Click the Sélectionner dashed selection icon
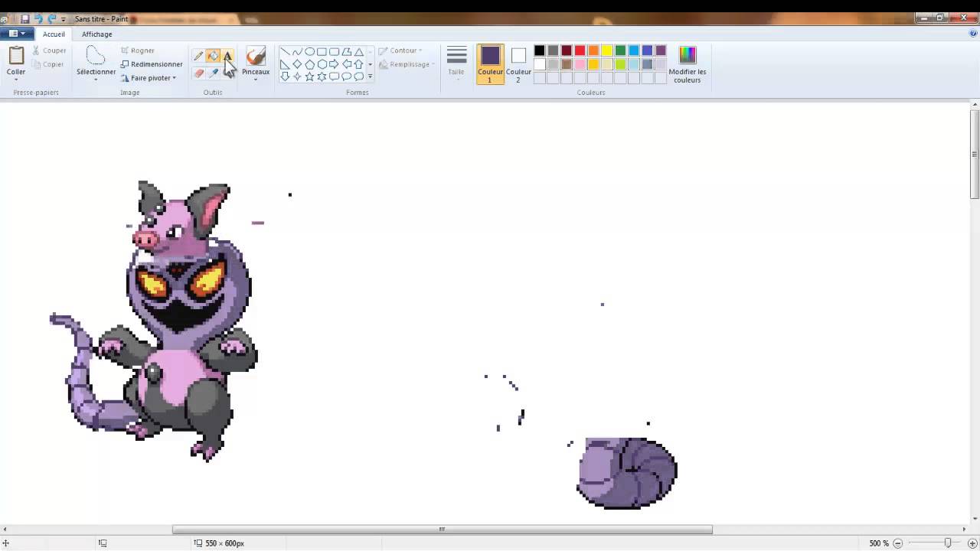 (96, 56)
